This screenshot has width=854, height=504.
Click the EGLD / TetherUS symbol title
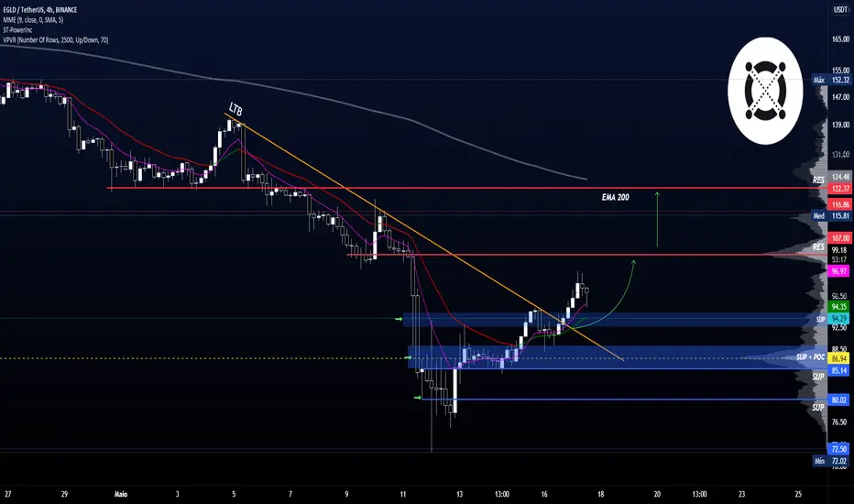click(x=39, y=10)
